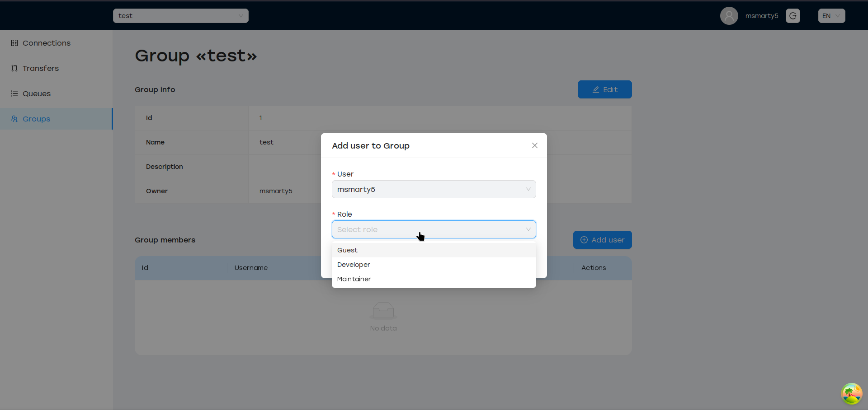This screenshot has height=410, width=868.
Task: Go to Queues in the sidebar
Action: 37,93
